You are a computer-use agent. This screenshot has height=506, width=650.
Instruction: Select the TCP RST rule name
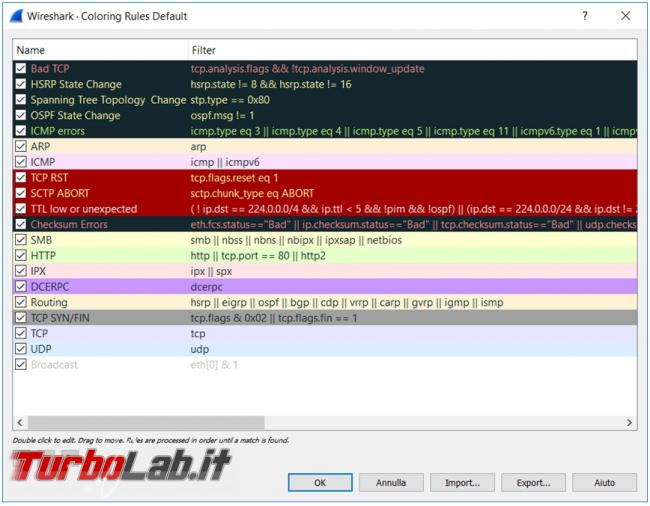coord(49,178)
